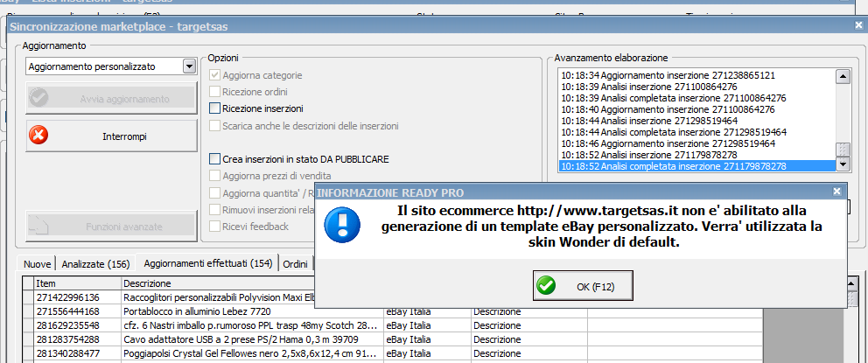Image resolution: width=868 pixels, height=363 pixels.
Task: Click the red X icon on Interrompi
Action: click(x=38, y=136)
